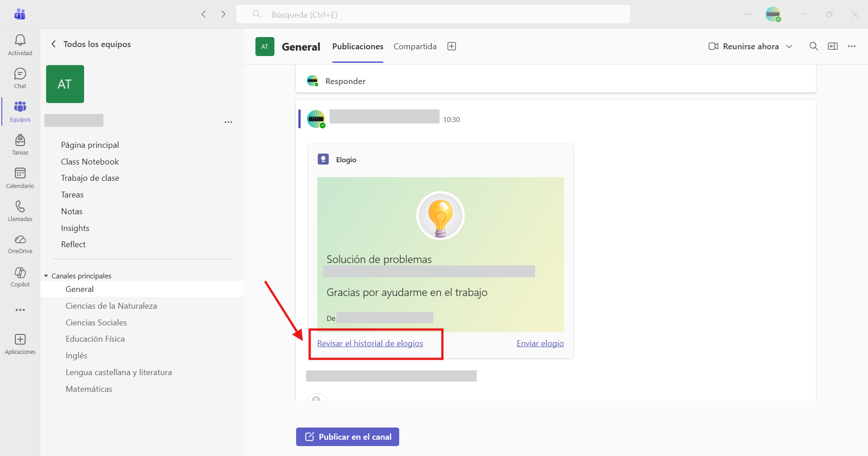
Task: Click Publicar en el canal button
Action: click(348, 437)
